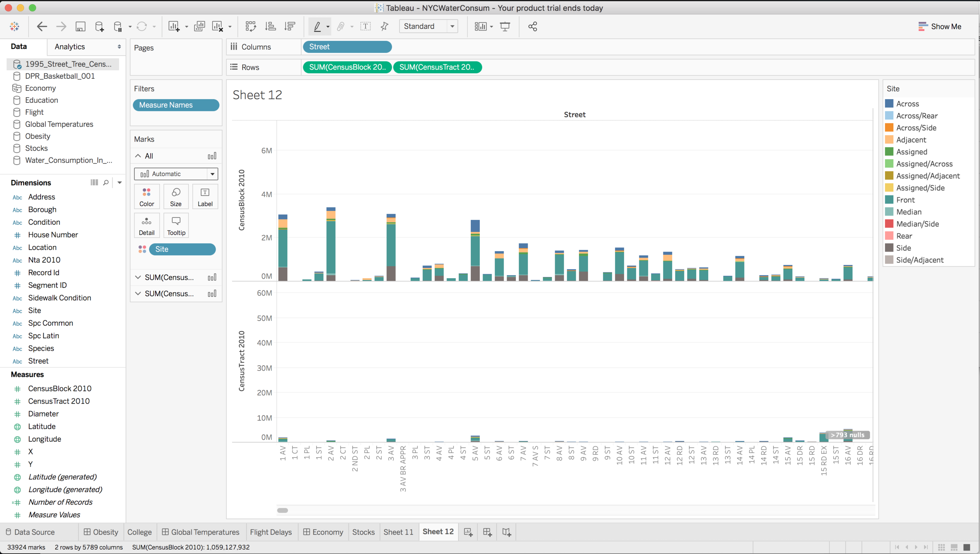Click the Undo back arrow
The height and width of the screenshot is (554, 980).
coord(42,26)
